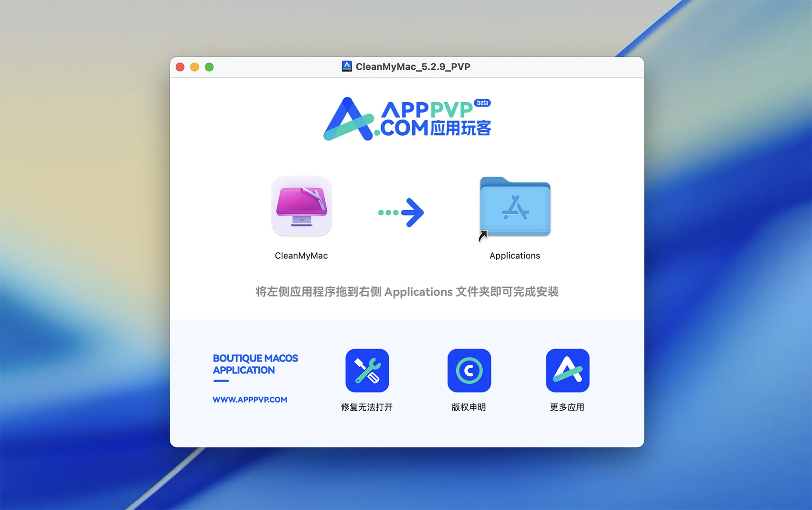Click the 修复无法打开 text label
Screen dimensions: 812x510
tap(367, 407)
